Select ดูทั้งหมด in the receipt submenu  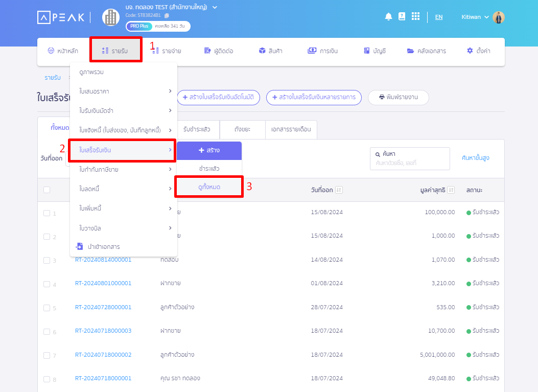tap(209, 187)
